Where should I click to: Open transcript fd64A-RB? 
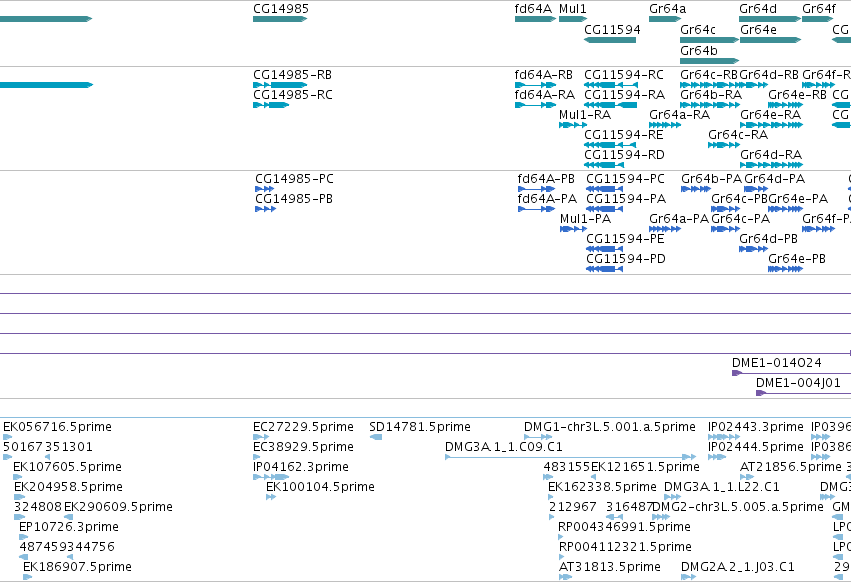(x=535, y=85)
